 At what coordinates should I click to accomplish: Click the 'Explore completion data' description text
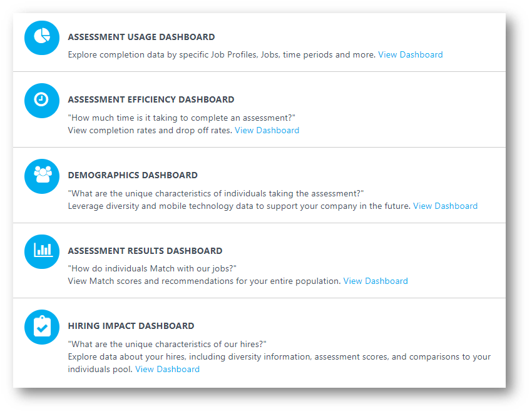222,54
